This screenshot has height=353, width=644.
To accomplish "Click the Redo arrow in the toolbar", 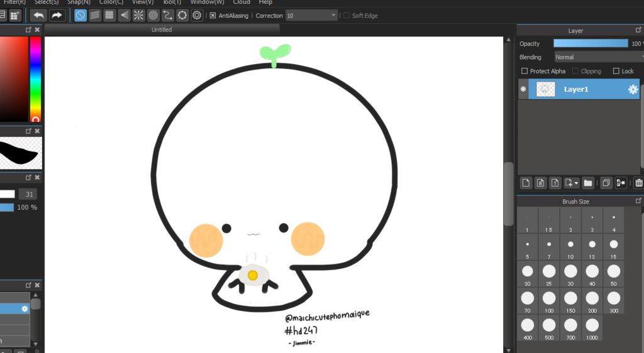I will point(57,16).
